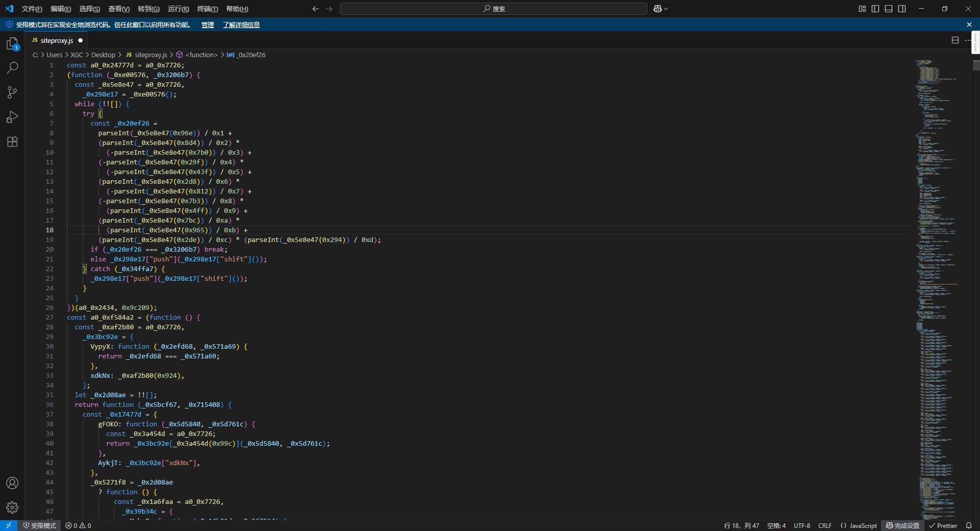This screenshot has width=980, height=531.
Task: Change the UTF-8 encoding setting
Action: click(x=802, y=525)
